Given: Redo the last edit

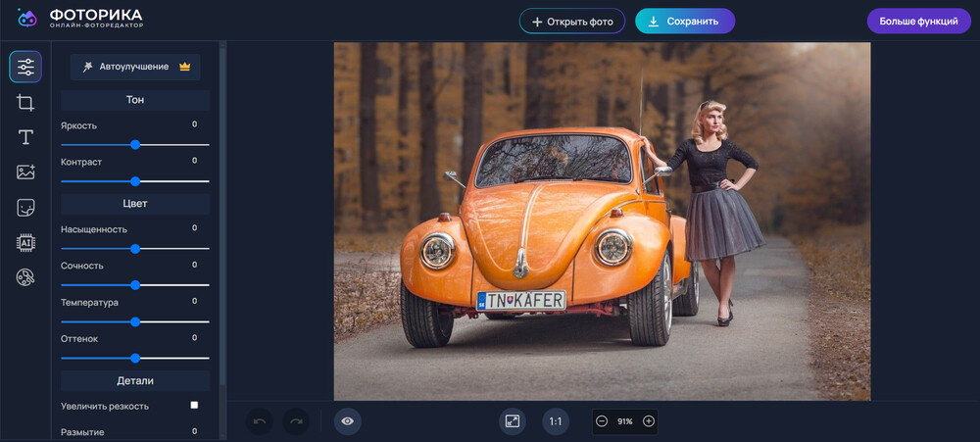Looking at the screenshot, I should coord(296,421).
